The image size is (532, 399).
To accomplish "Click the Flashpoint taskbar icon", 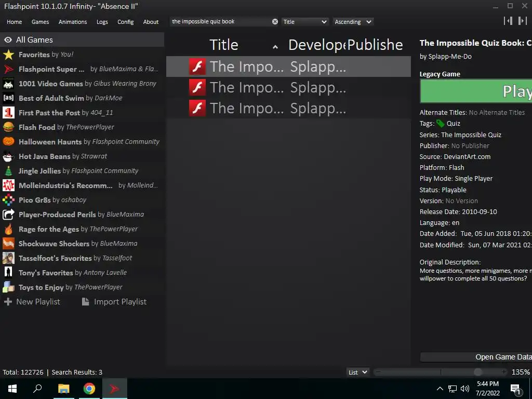I will pyautogui.click(x=114, y=389).
